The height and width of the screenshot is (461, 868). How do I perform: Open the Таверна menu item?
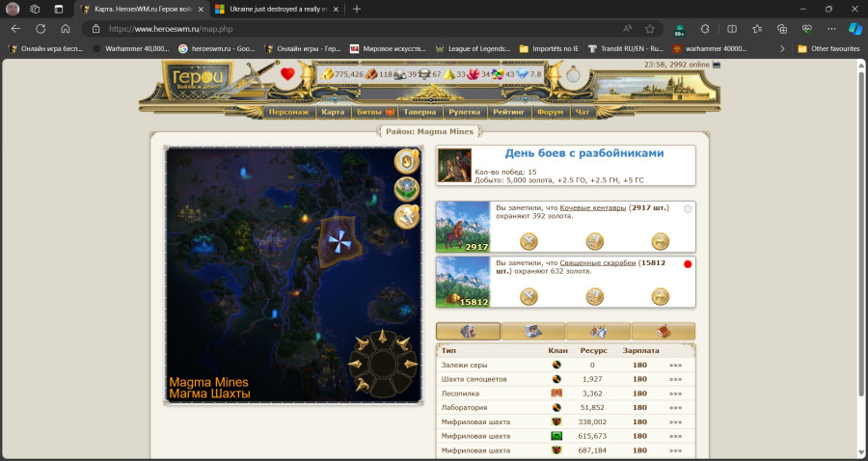(x=420, y=112)
